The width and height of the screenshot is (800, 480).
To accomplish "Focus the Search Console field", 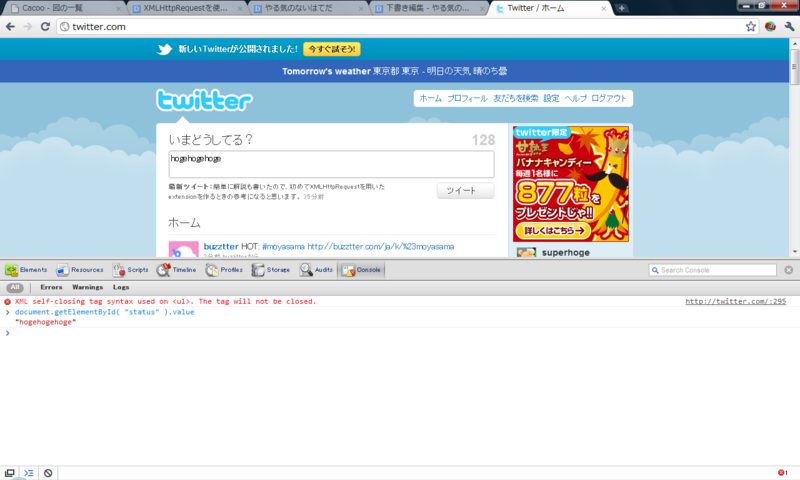I will (713, 270).
